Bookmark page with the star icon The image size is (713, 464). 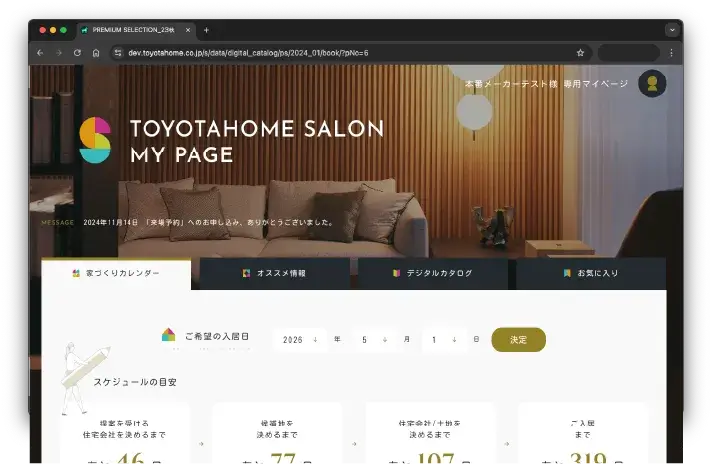pos(580,52)
